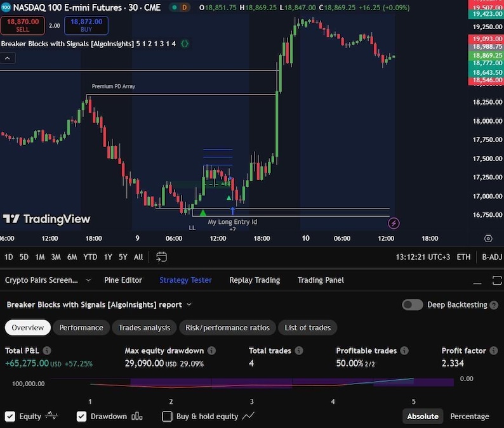Open chart settings gear icon on time axis
Image resolution: width=504 pixels, height=428 pixels.
coord(488,238)
